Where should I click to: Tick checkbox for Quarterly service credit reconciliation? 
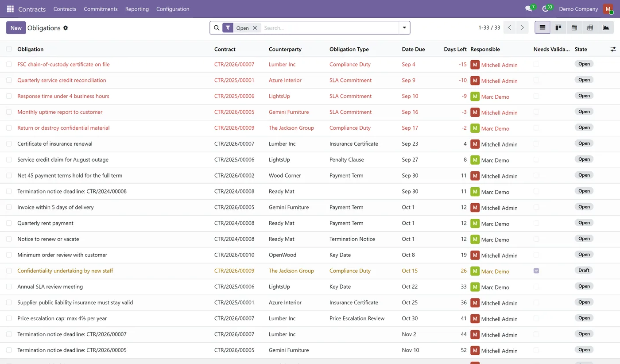pos(9,80)
